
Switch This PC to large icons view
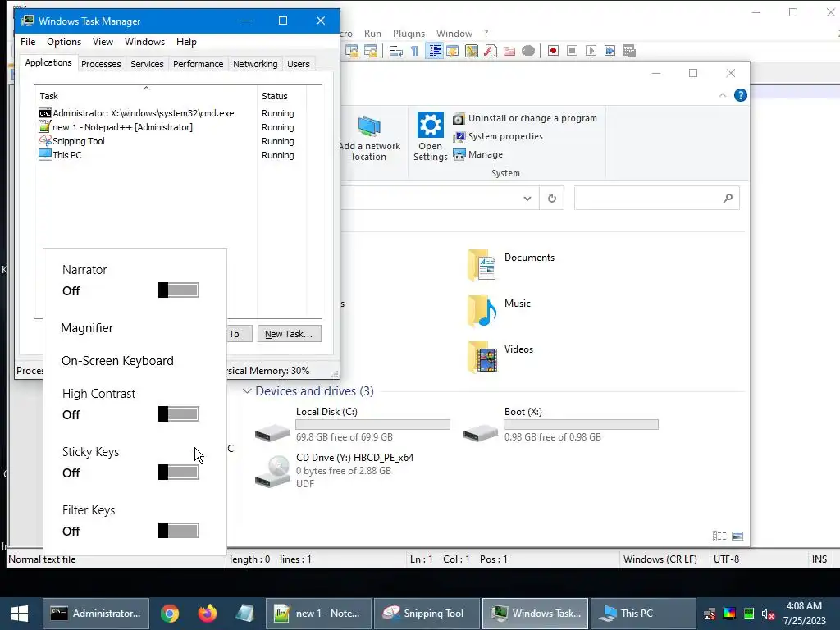(737, 536)
